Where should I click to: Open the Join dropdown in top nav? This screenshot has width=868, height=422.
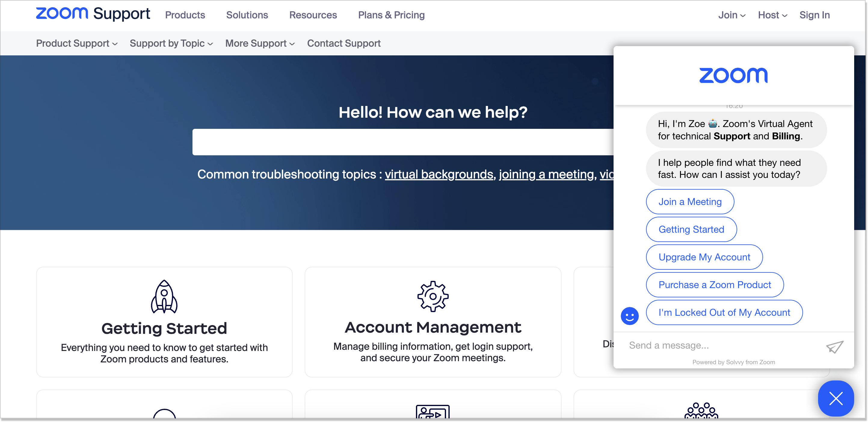[x=730, y=15]
